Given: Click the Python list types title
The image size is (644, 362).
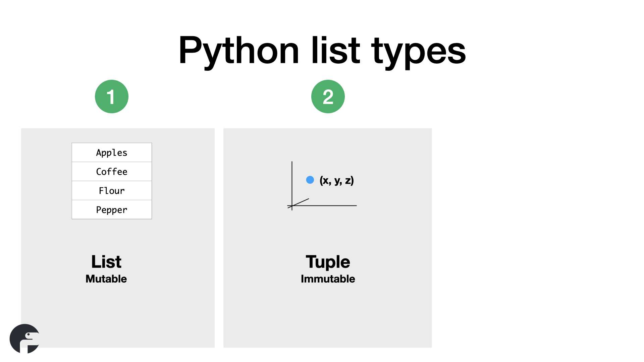Looking at the screenshot, I should (x=322, y=51).
